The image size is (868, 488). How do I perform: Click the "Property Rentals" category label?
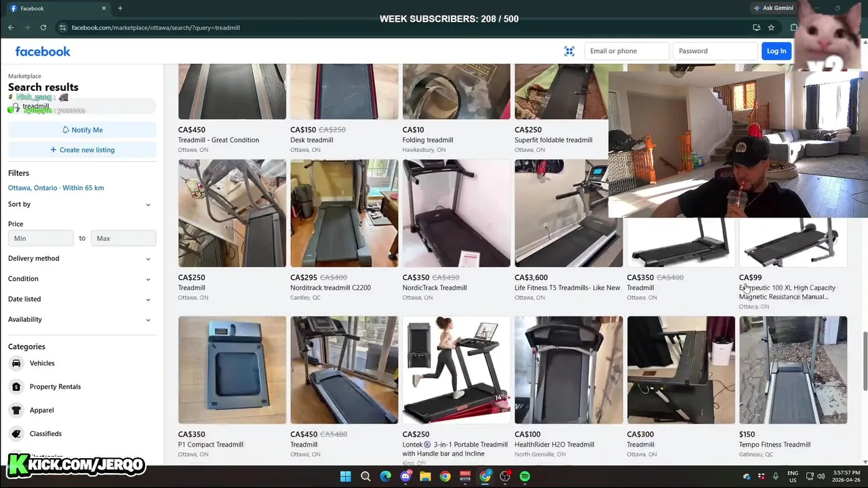point(55,387)
